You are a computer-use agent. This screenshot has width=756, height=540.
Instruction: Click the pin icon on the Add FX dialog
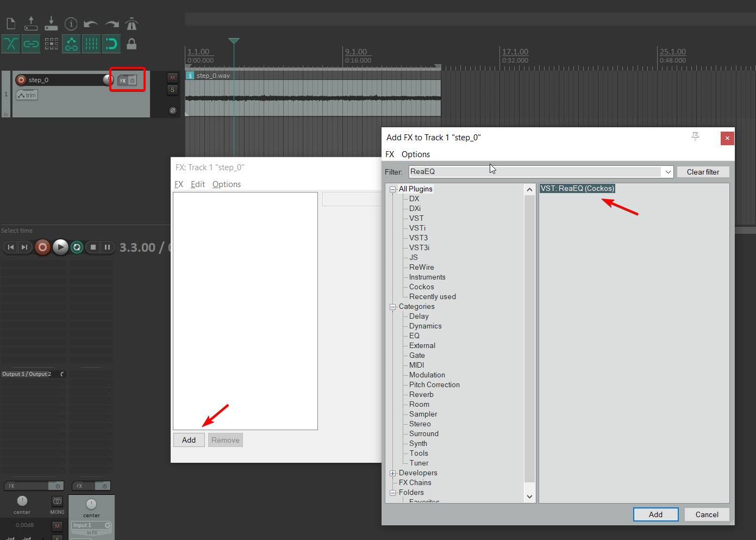[695, 137]
